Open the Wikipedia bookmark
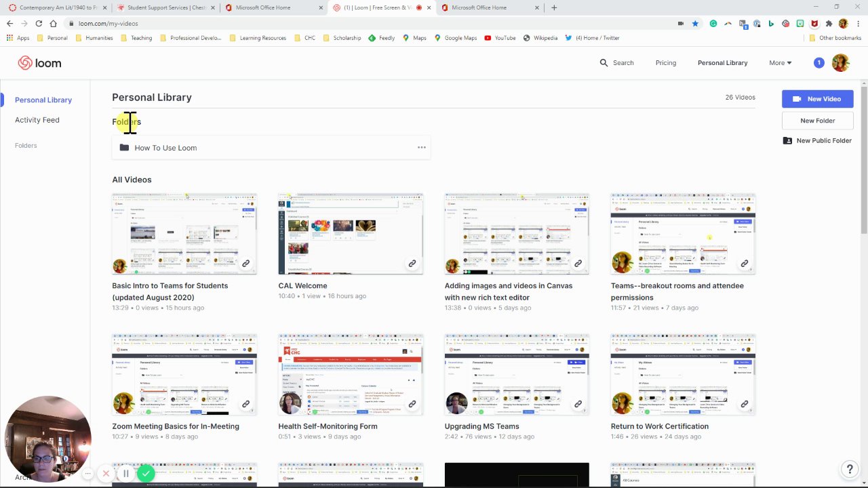Viewport: 868px width, 488px height. (x=540, y=38)
